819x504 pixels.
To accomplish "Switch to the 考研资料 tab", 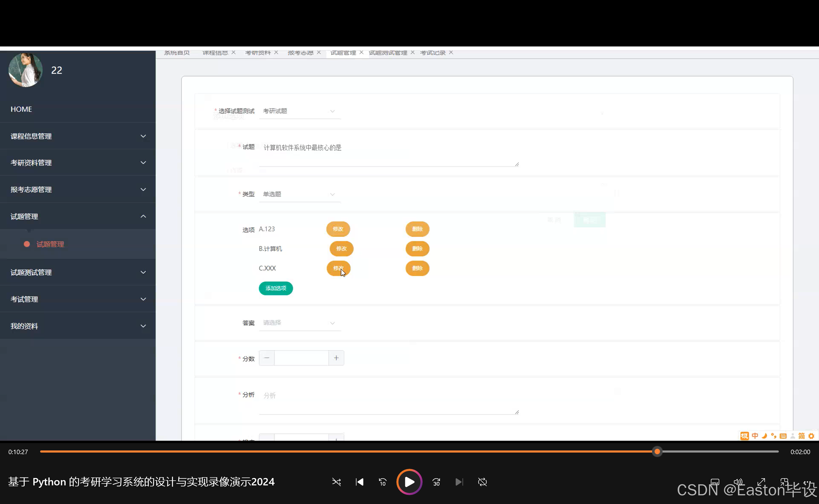I will (x=258, y=53).
